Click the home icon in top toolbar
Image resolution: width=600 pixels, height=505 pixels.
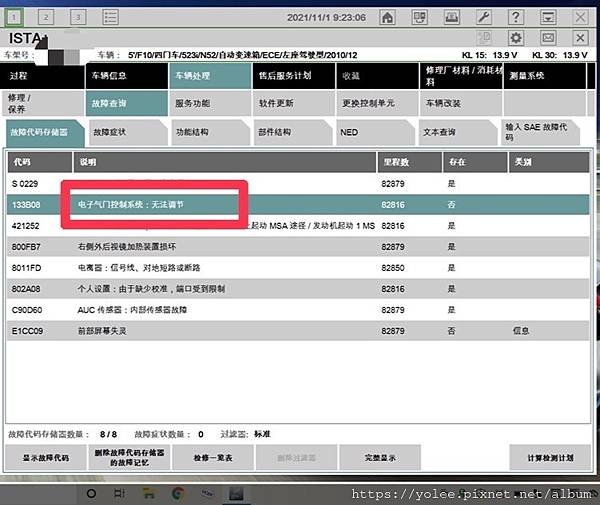[387, 17]
